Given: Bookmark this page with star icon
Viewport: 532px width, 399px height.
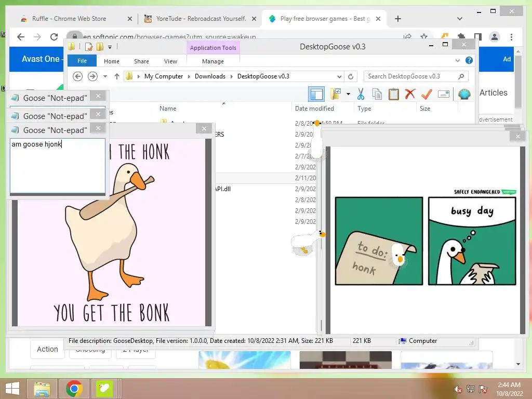Looking at the screenshot, I should coord(424,36).
